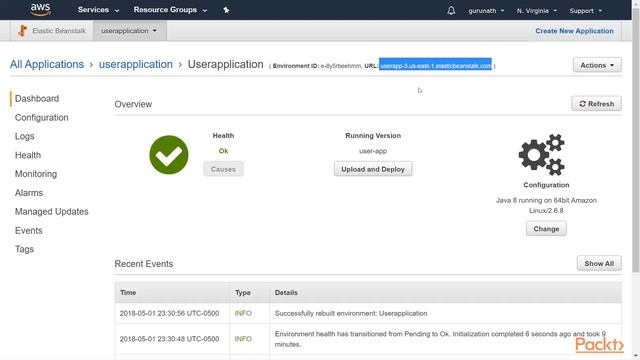Open Monitoring in sidebar
The width and height of the screenshot is (640, 360).
pyautogui.click(x=36, y=174)
